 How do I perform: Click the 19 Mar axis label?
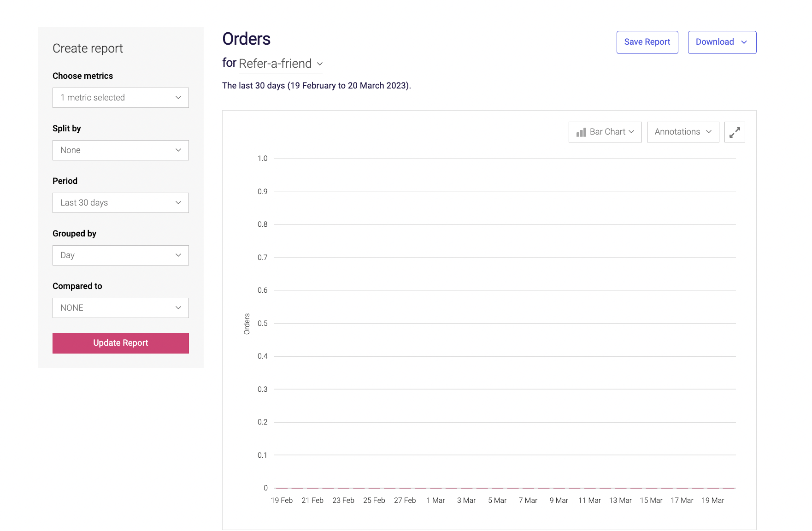713,501
